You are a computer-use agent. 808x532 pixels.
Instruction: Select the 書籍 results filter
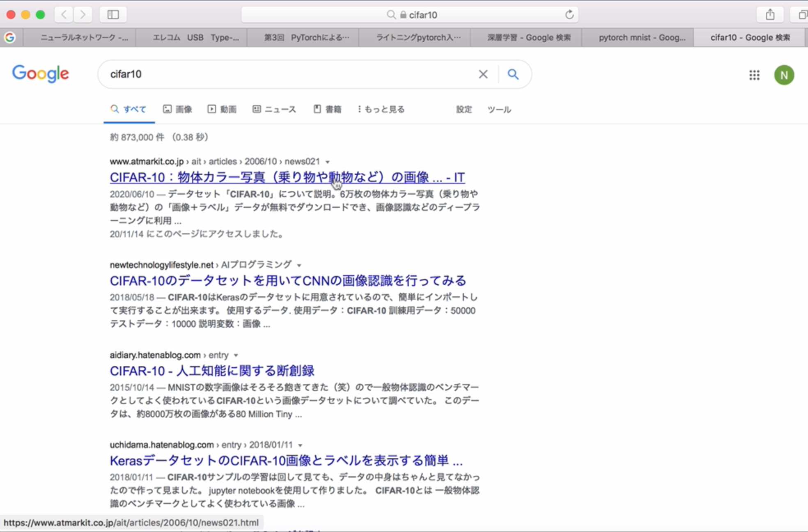[x=328, y=110]
